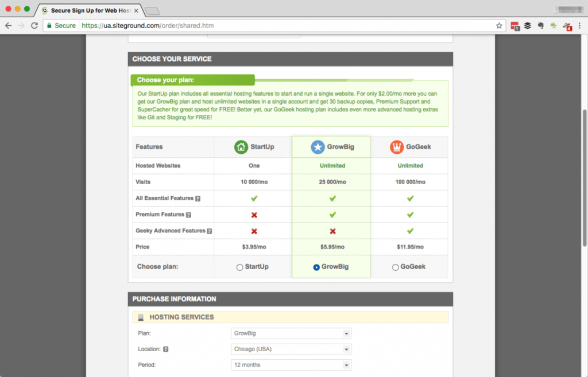Open Chrome's three-dot menu
The width and height of the screenshot is (588, 377).
(x=580, y=25)
